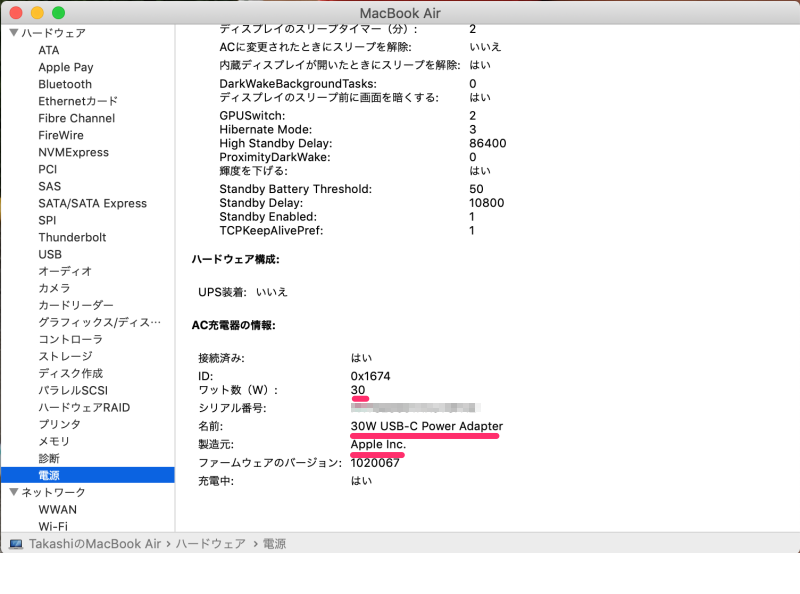Click the AC充電器の情報 heading

coord(234,325)
